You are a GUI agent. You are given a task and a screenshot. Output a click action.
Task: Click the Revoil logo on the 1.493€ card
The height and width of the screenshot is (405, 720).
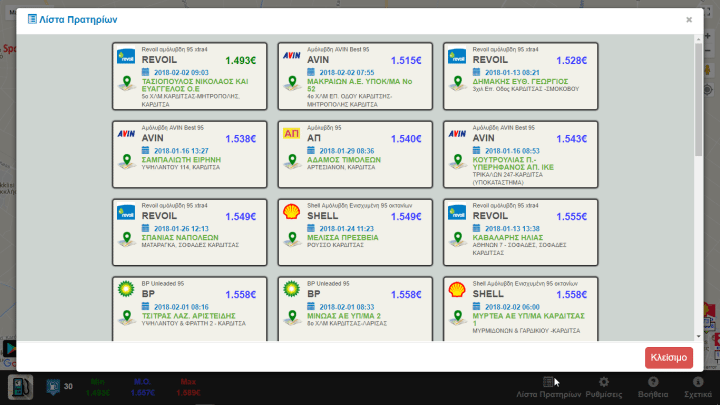pos(126,56)
